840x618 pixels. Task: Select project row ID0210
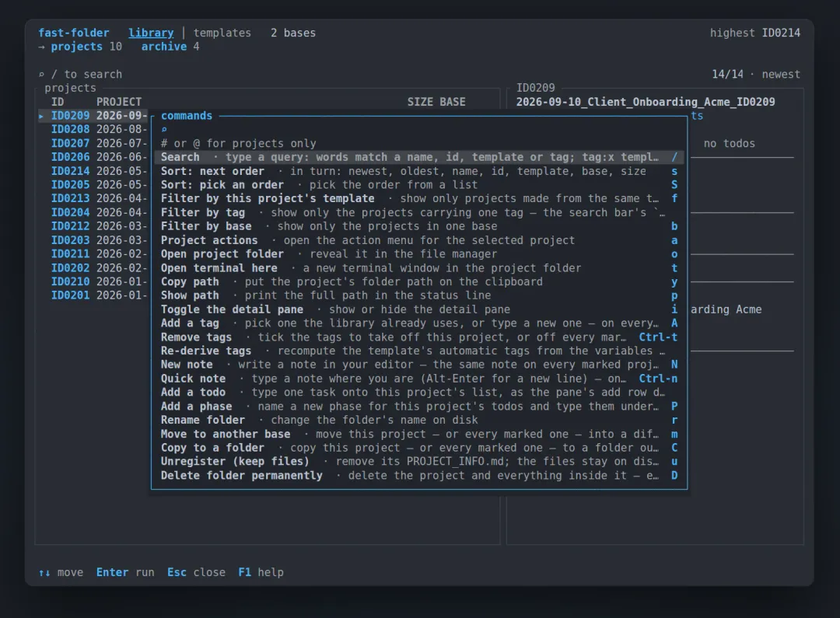(93, 281)
